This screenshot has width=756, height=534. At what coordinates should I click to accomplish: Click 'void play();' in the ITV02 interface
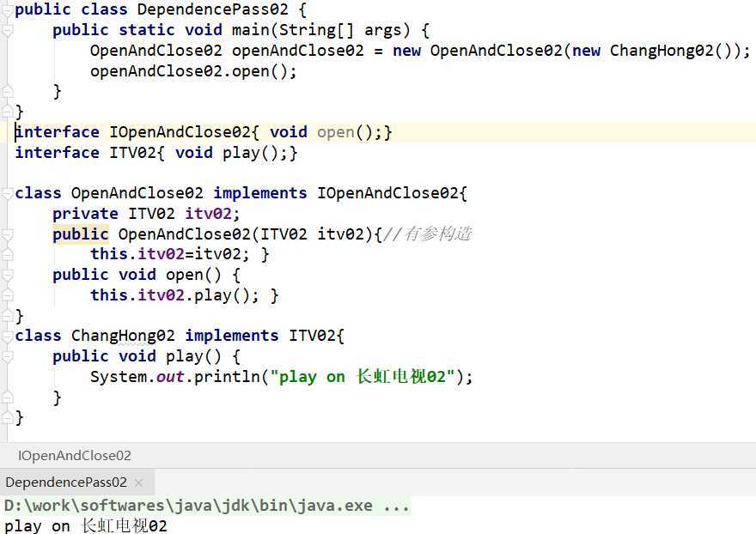[231, 153]
